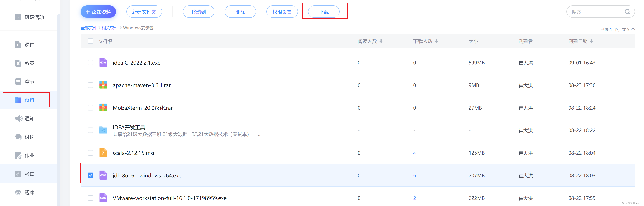Image resolution: width=644 pixels, height=206 pixels.
Task: Click the 下载 button
Action: 324,12
